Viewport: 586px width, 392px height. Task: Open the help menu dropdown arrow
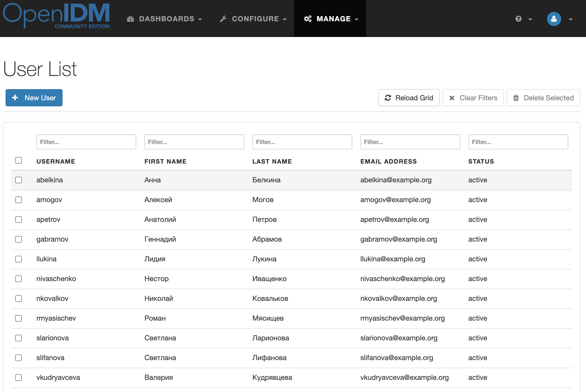(x=530, y=19)
